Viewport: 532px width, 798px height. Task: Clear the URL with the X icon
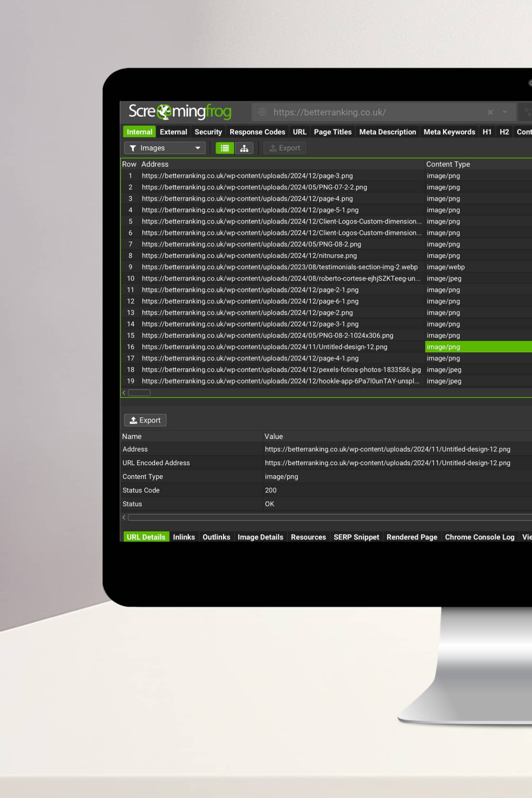[x=490, y=112]
